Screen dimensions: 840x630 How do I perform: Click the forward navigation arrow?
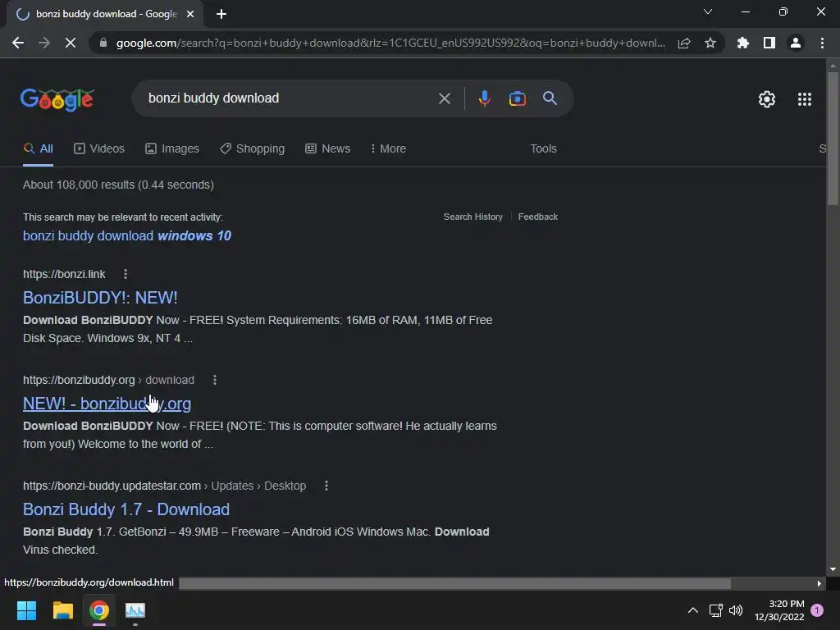(x=44, y=43)
